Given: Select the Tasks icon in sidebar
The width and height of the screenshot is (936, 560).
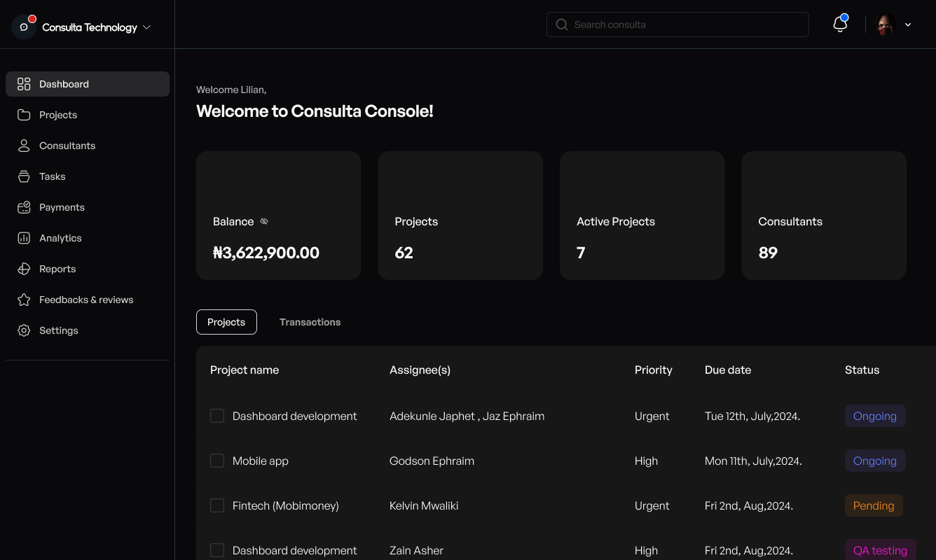Looking at the screenshot, I should (x=24, y=176).
